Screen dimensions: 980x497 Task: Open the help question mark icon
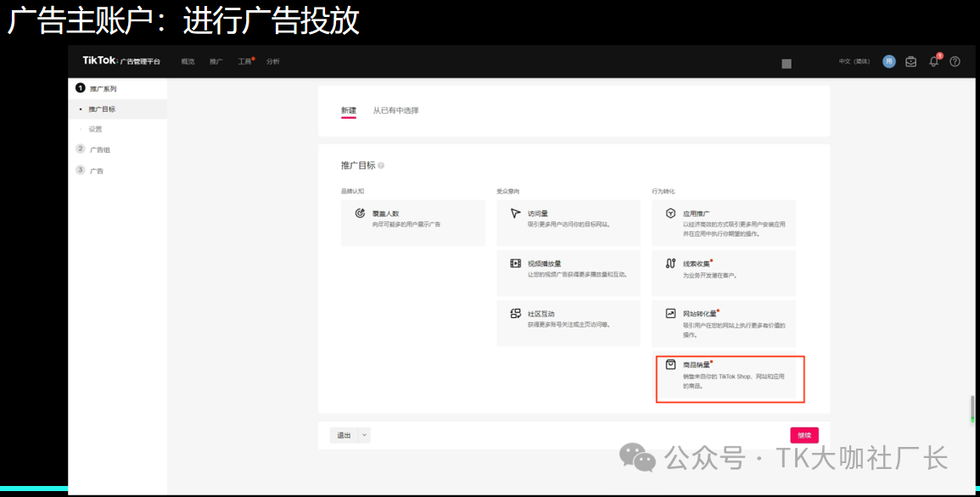click(955, 61)
